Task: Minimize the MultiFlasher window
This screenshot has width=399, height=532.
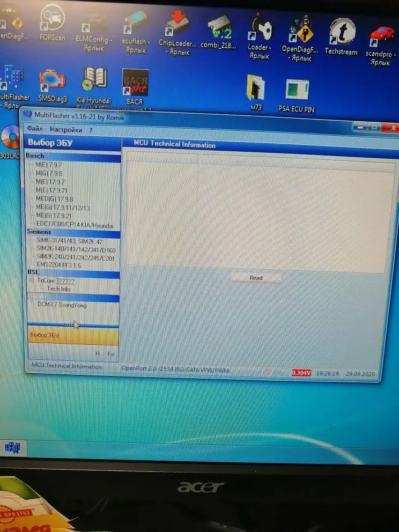Action: pos(360,128)
